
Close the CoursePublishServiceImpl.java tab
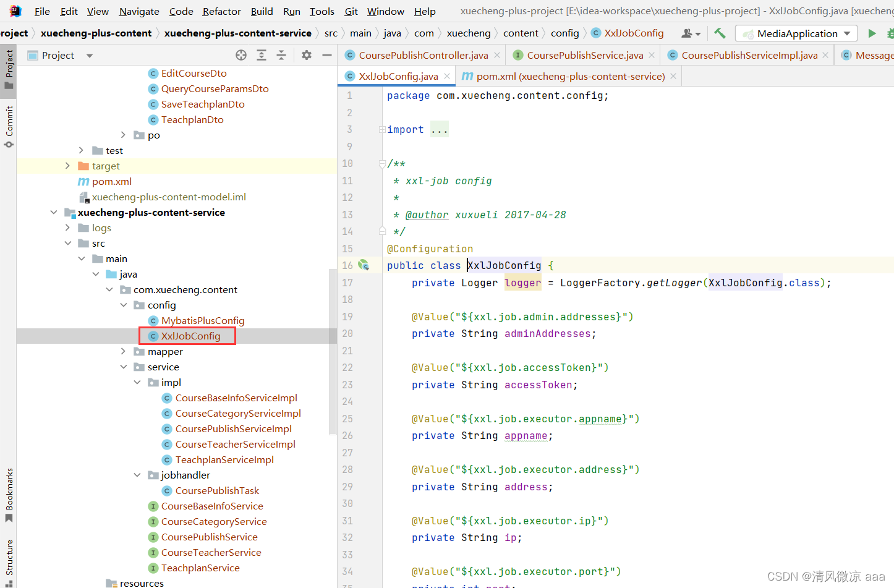[825, 55]
